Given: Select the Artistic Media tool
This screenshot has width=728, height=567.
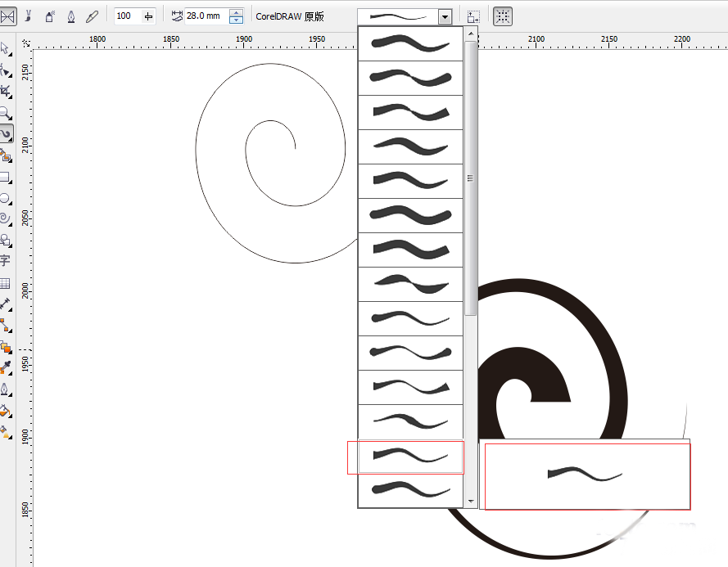Looking at the screenshot, I should click(x=6, y=134).
